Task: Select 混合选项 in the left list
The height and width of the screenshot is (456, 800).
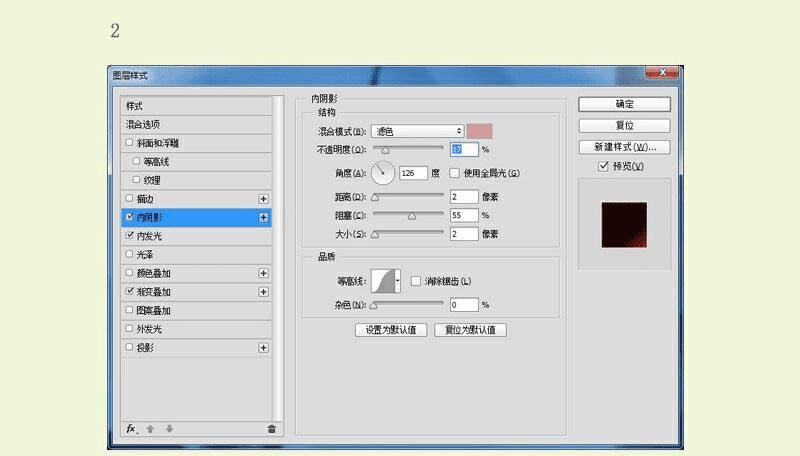Action: pos(196,124)
